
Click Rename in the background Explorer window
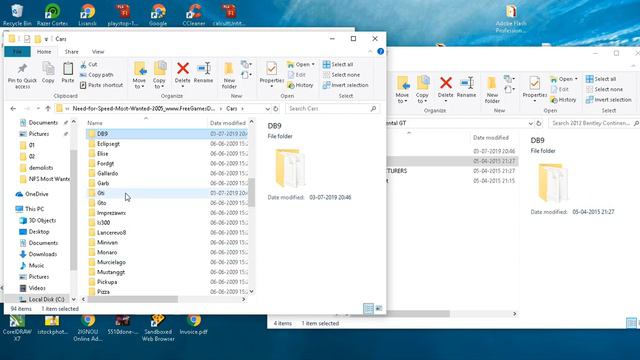click(466, 87)
